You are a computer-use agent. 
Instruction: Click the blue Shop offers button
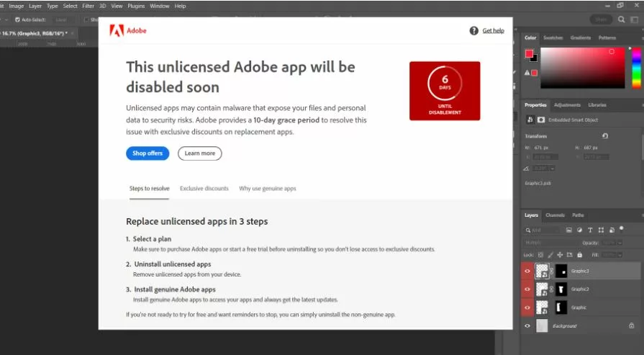pos(148,153)
